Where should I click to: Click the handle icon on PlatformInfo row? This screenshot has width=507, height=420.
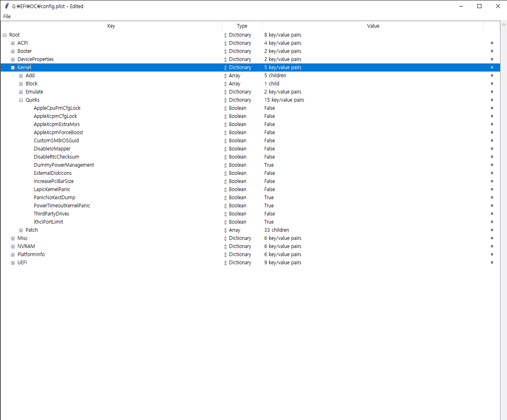[492, 255]
